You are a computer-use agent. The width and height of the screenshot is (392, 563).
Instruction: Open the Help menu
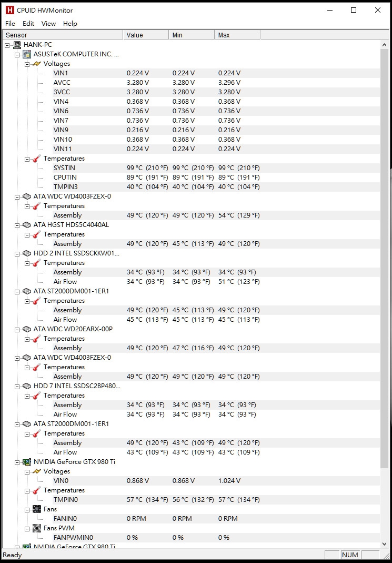[70, 23]
